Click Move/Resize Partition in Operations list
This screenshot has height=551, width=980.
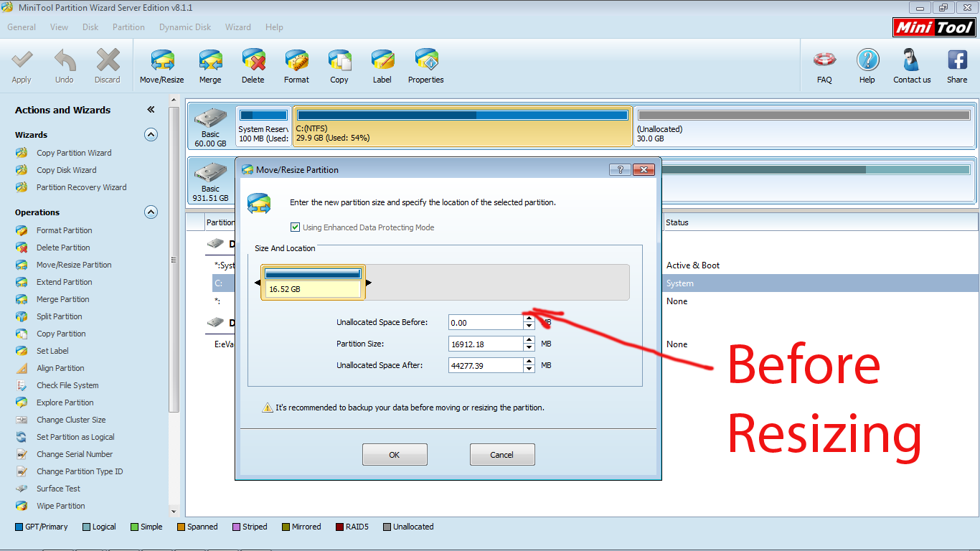[x=74, y=265]
